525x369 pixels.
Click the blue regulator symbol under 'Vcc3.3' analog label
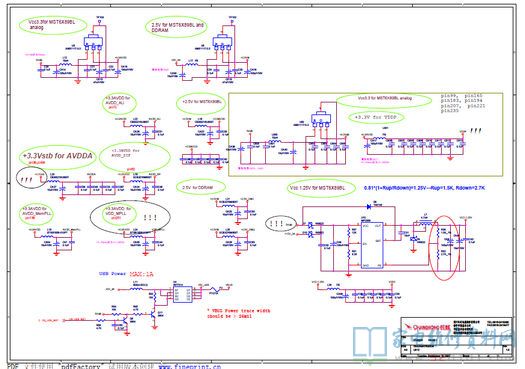click(x=93, y=42)
